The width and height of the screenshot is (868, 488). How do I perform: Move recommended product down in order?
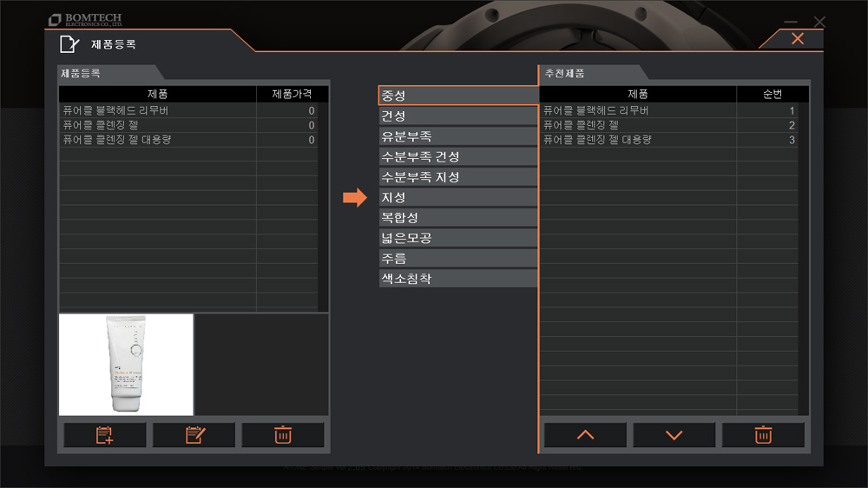tap(674, 435)
